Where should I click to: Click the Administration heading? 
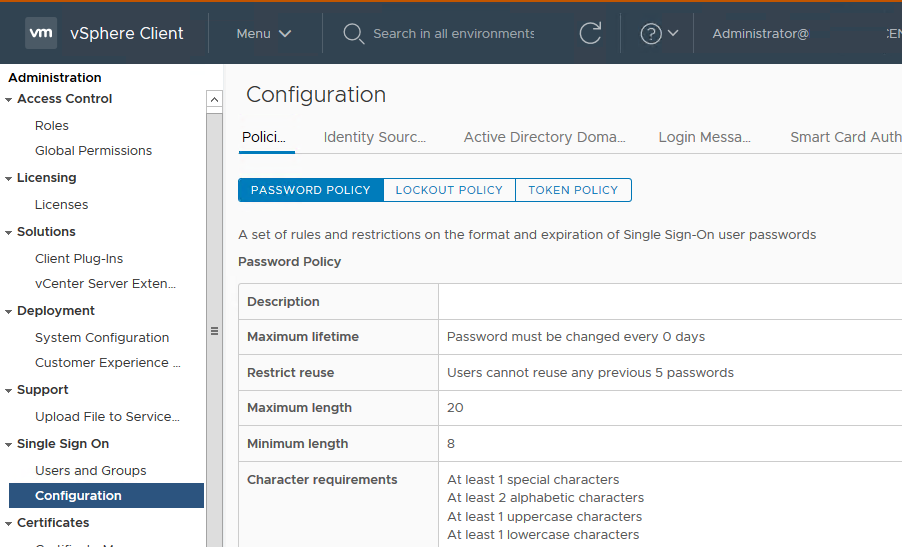[55, 78]
